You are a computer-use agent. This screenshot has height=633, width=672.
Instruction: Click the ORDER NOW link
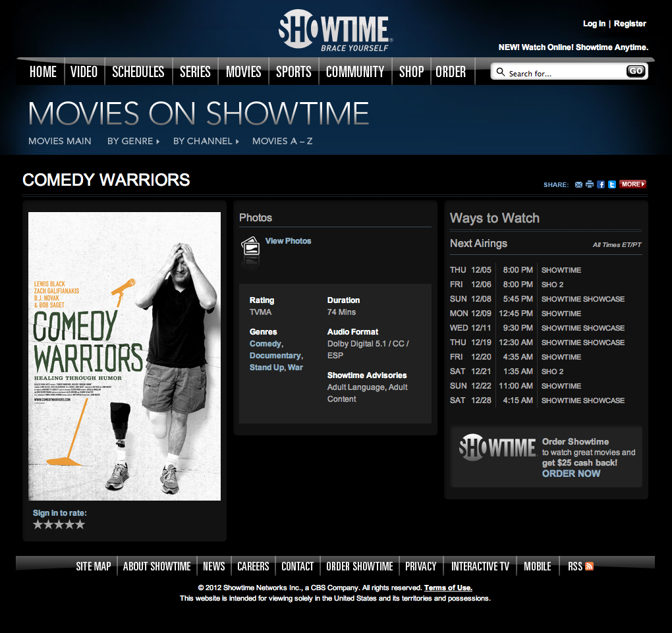pos(571,474)
